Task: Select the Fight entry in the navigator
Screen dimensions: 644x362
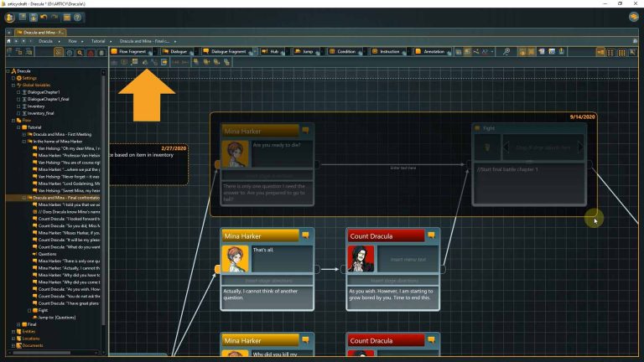Action: click(x=43, y=310)
